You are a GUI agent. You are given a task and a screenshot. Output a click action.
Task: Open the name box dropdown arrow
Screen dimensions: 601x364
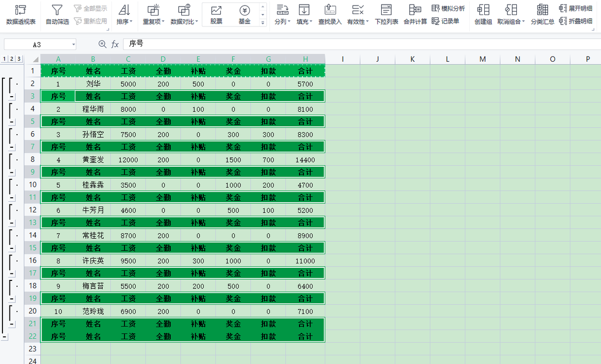pos(73,45)
